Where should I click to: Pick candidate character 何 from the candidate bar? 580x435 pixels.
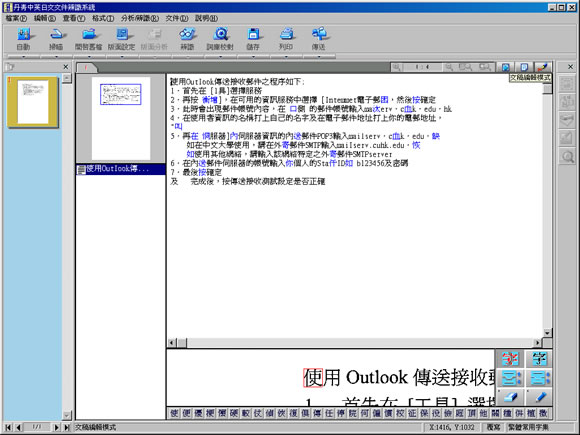coord(365,413)
